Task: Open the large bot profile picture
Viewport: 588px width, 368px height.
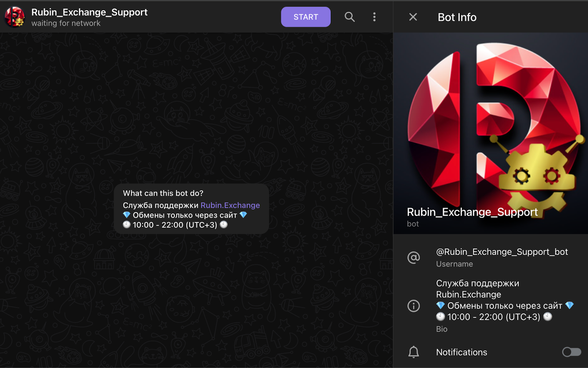Action: (491, 133)
